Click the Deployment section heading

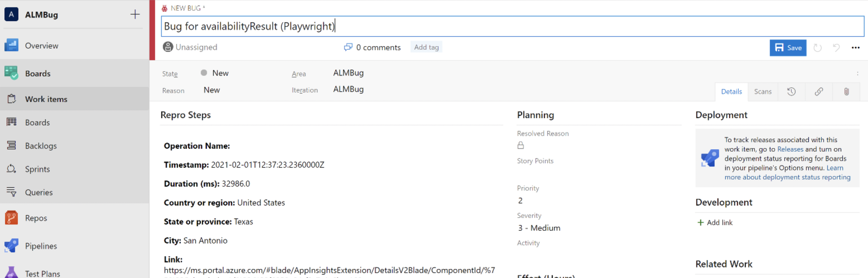pos(721,115)
